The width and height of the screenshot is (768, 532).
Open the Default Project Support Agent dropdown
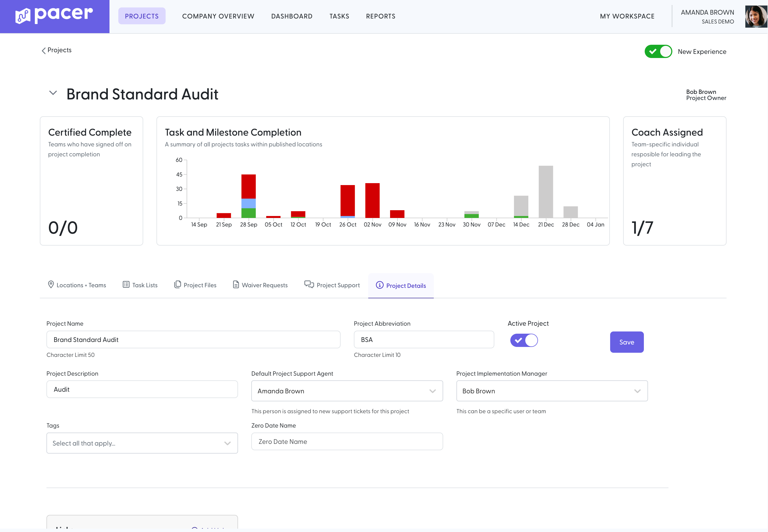(x=347, y=391)
